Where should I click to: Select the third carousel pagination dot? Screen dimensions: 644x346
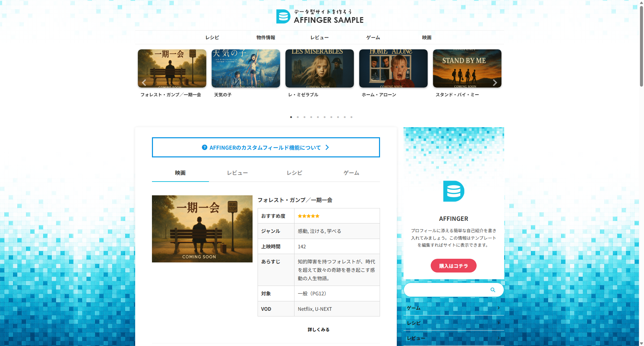[x=305, y=117]
